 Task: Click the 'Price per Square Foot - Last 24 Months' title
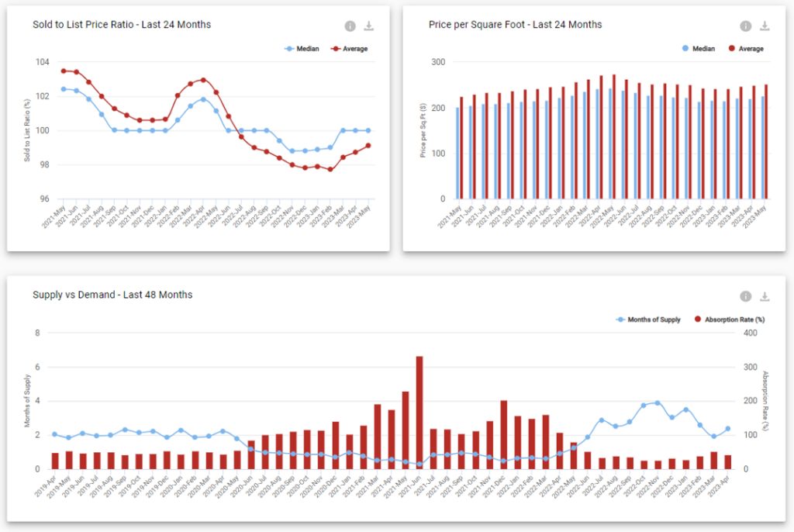coord(515,25)
